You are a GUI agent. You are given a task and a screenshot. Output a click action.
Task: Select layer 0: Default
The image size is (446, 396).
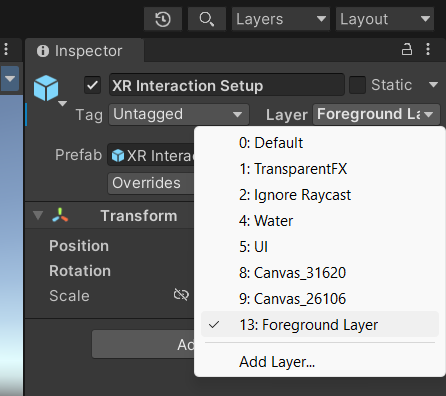[320, 143]
